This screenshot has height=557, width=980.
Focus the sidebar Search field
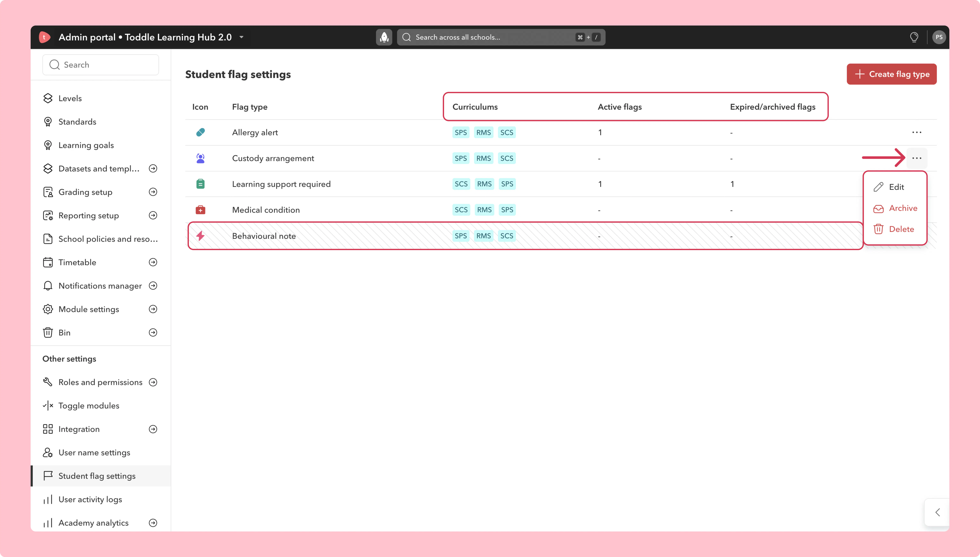(101, 65)
